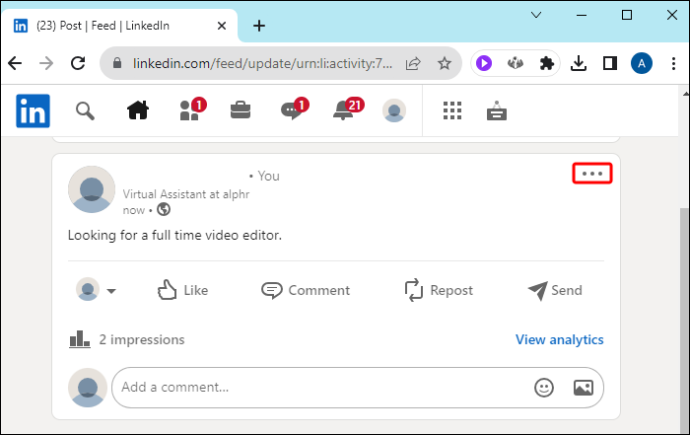Bookmark page with the star icon
690x435 pixels.
pyautogui.click(x=444, y=63)
